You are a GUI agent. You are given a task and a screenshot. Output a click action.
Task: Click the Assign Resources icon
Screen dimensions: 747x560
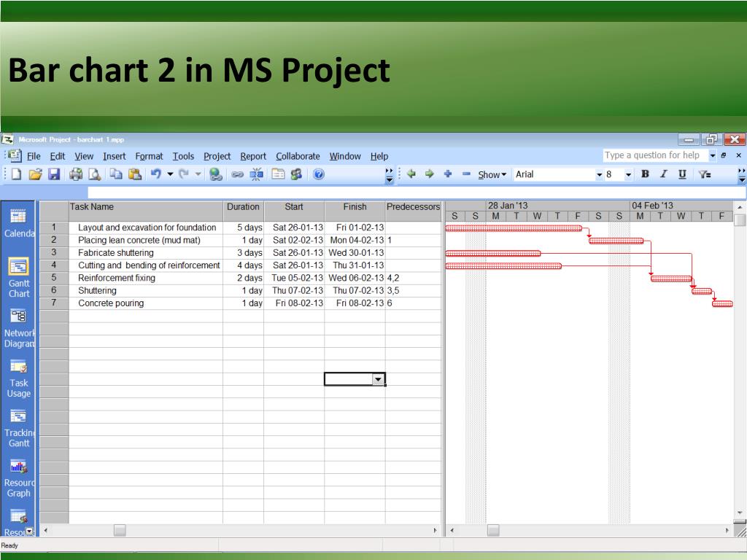(296, 174)
